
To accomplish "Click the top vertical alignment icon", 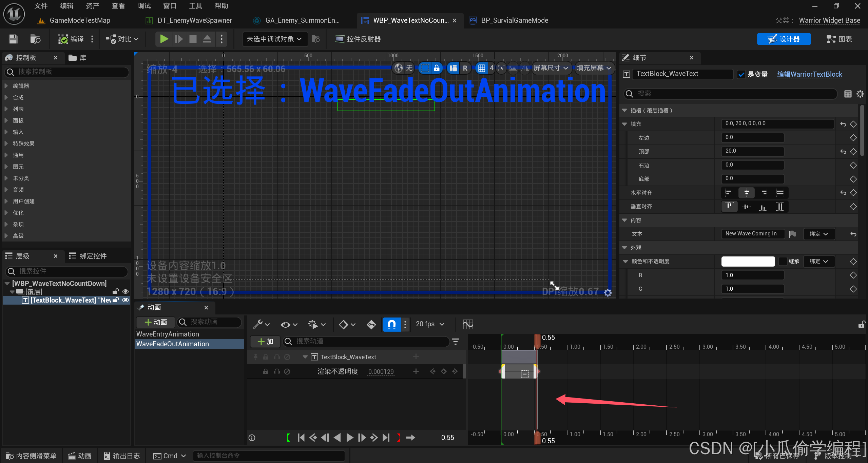I will (x=729, y=206).
